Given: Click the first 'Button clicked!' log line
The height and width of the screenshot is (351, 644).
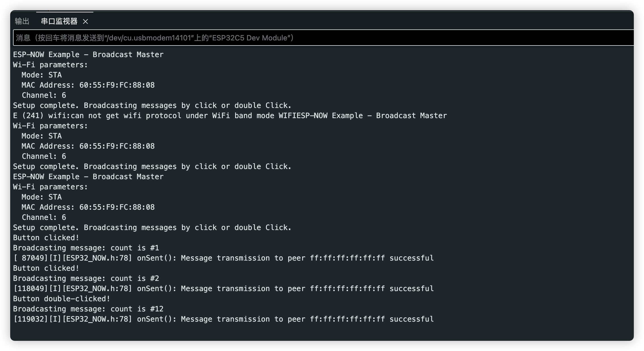Looking at the screenshot, I should [x=46, y=238].
